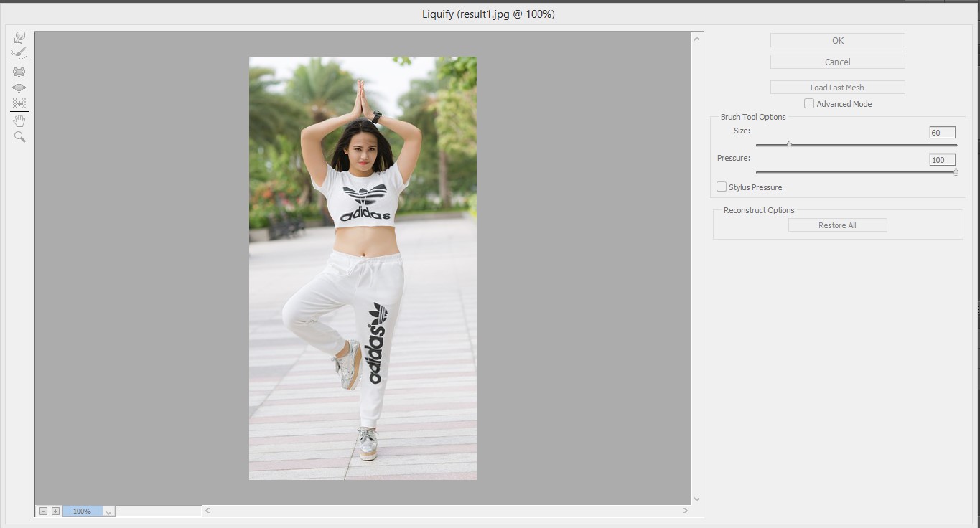This screenshot has width=980, height=528.
Task: Click the Liquify dialog title text
Action: pyautogui.click(x=488, y=14)
